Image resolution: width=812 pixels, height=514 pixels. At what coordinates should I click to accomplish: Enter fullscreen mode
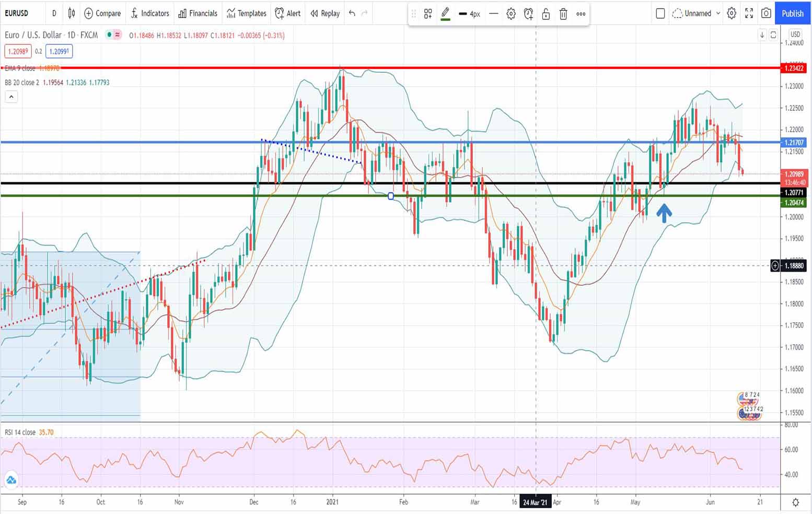pyautogui.click(x=749, y=13)
